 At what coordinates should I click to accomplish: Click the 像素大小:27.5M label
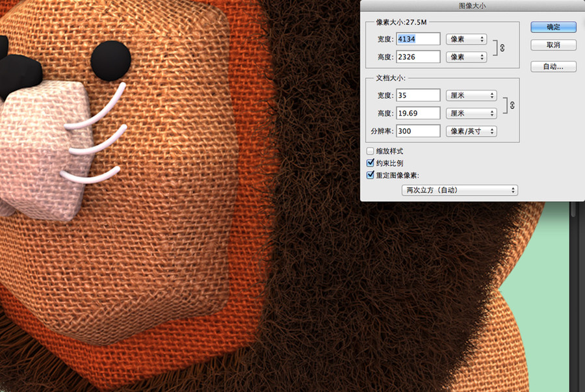pos(401,22)
